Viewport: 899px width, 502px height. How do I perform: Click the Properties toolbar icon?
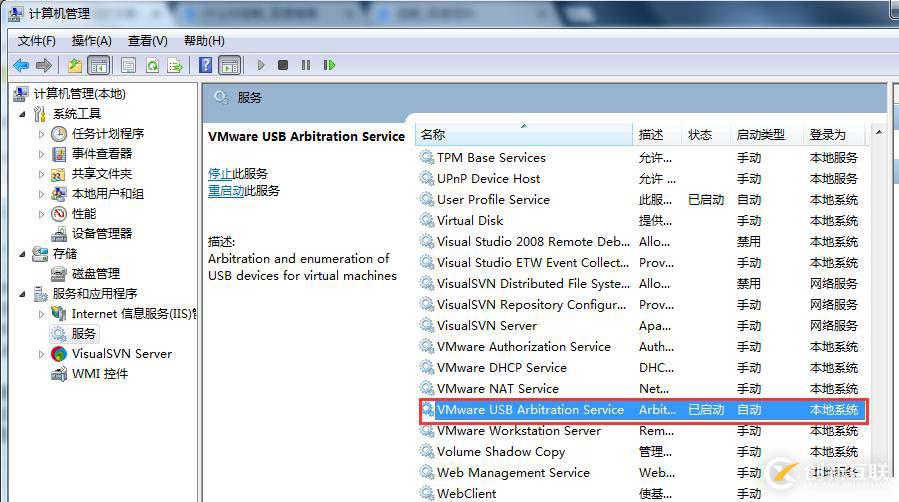(x=128, y=65)
